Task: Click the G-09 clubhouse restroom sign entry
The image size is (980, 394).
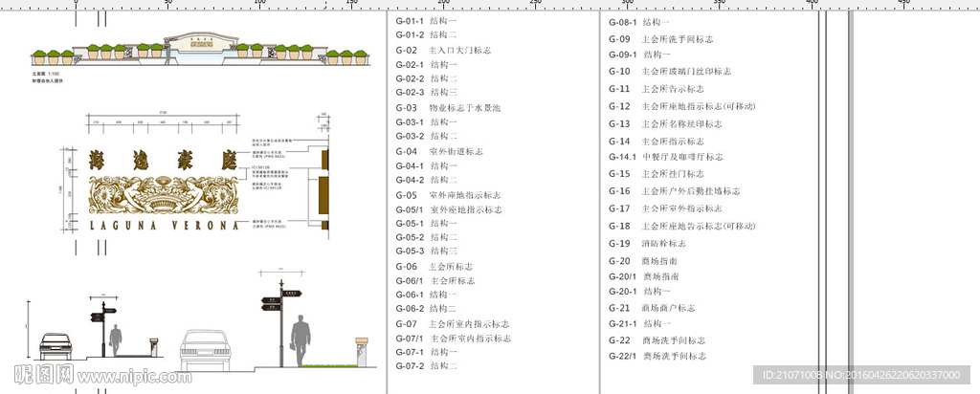Action: 660,39
